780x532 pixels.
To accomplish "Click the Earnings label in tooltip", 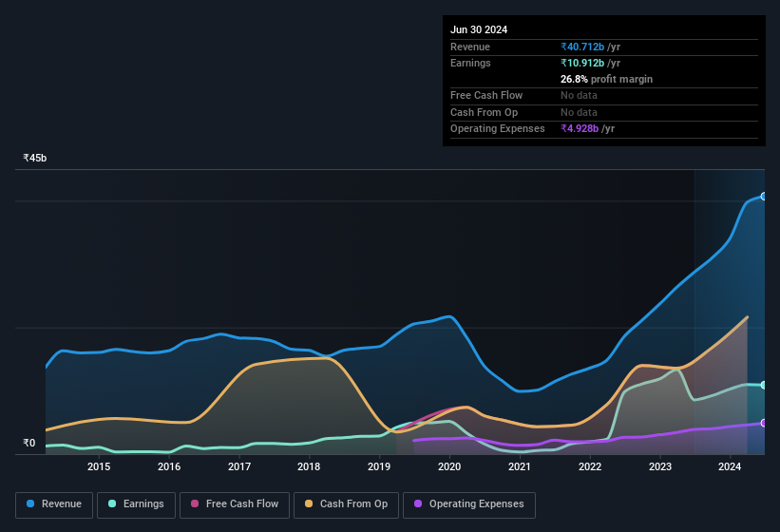I will click(470, 63).
